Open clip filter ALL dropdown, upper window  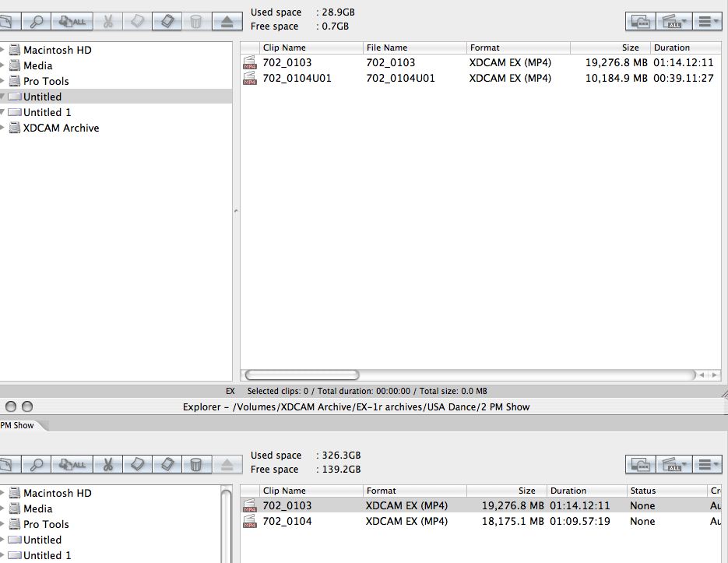pos(674,21)
